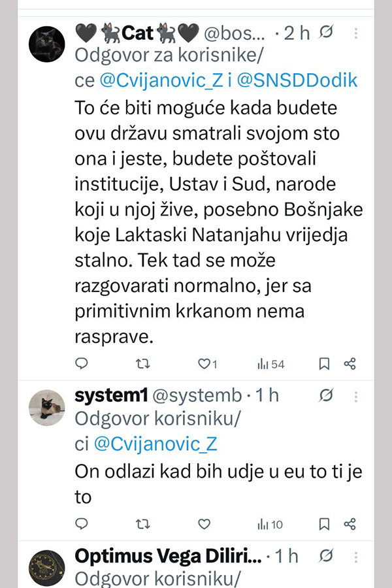Repost system1's tweet
This screenshot has width=392, height=588.
click(x=142, y=524)
